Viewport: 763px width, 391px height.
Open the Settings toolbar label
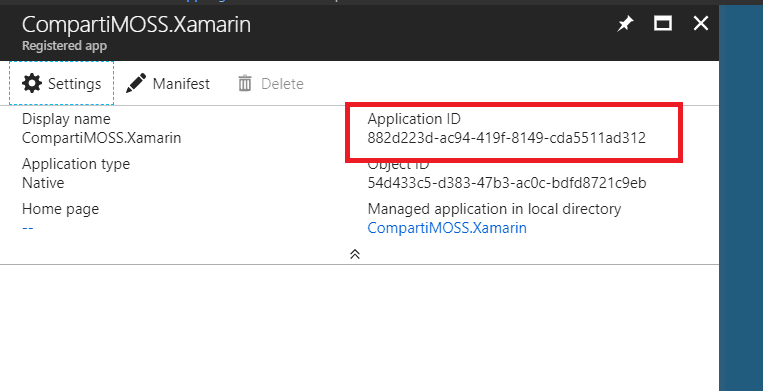[x=74, y=84]
